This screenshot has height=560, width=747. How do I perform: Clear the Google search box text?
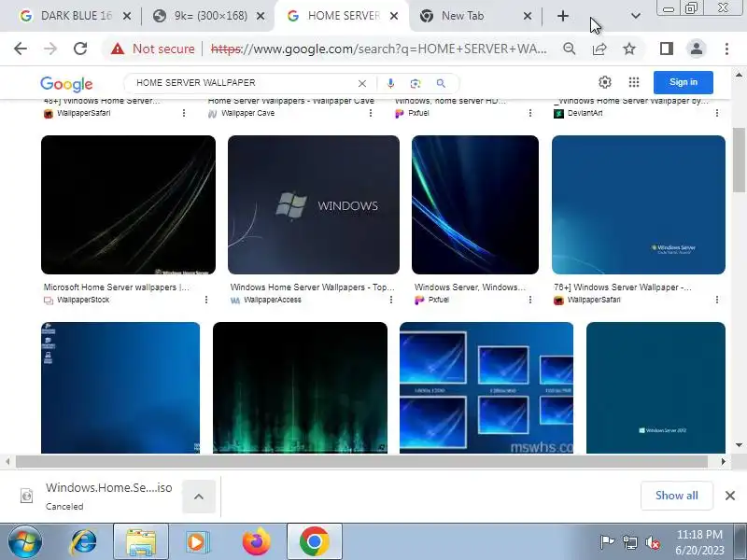(x=362, y=83)
